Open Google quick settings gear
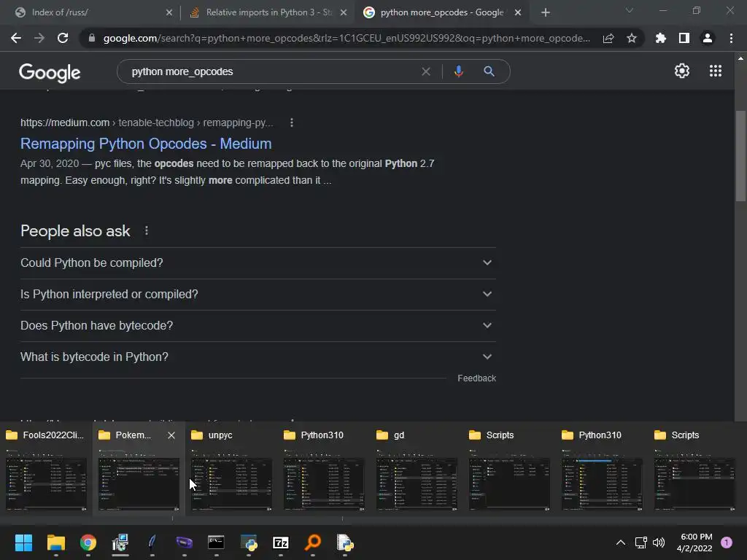The image size is (747, 560). (x=682, y=71)
